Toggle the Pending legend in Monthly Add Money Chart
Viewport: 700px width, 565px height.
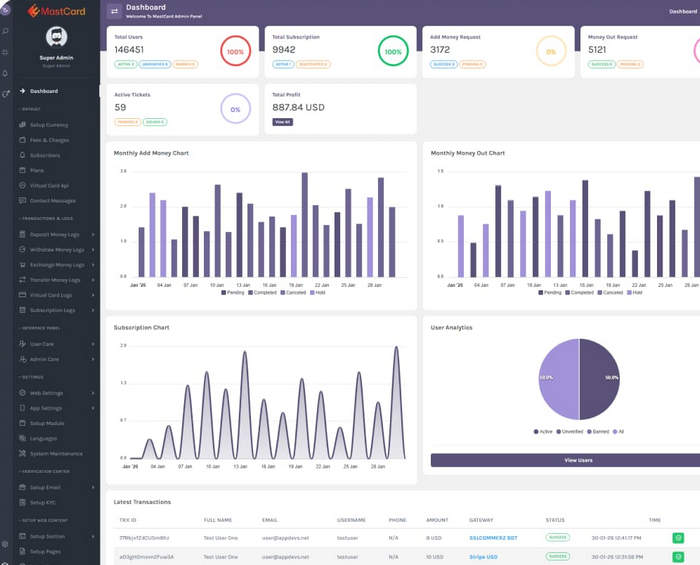point(235,293)
